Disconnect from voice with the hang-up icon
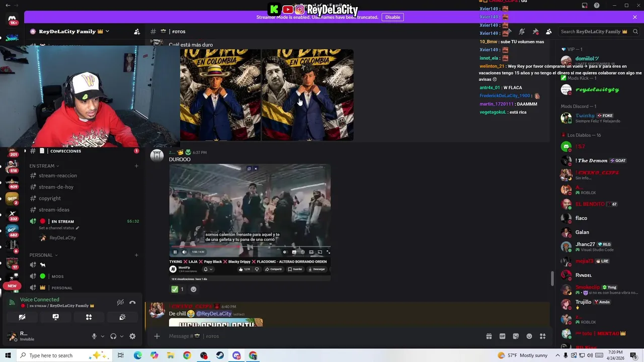The width and height of the screenshot is (644, 362). point(132,302)
